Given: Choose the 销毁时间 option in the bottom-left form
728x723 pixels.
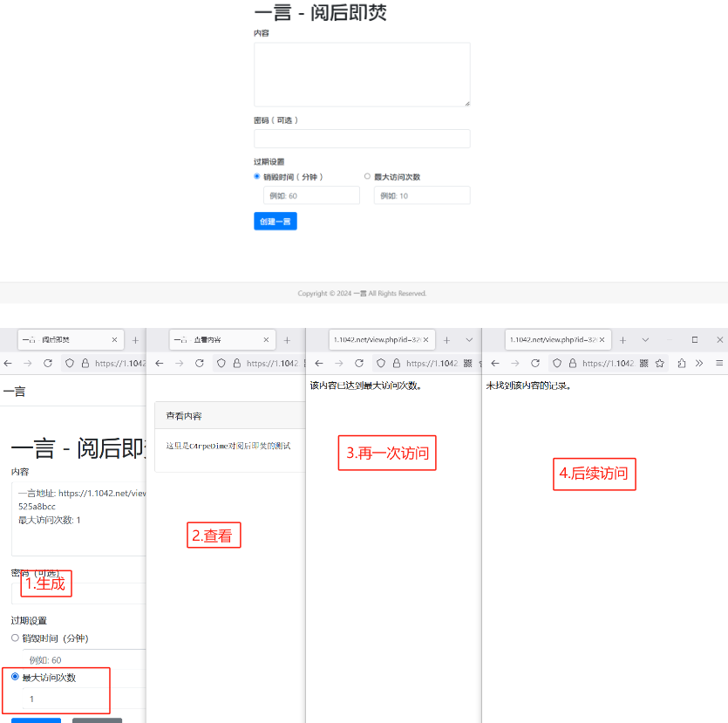Looking at the screenshot, I should coord(15,638).
